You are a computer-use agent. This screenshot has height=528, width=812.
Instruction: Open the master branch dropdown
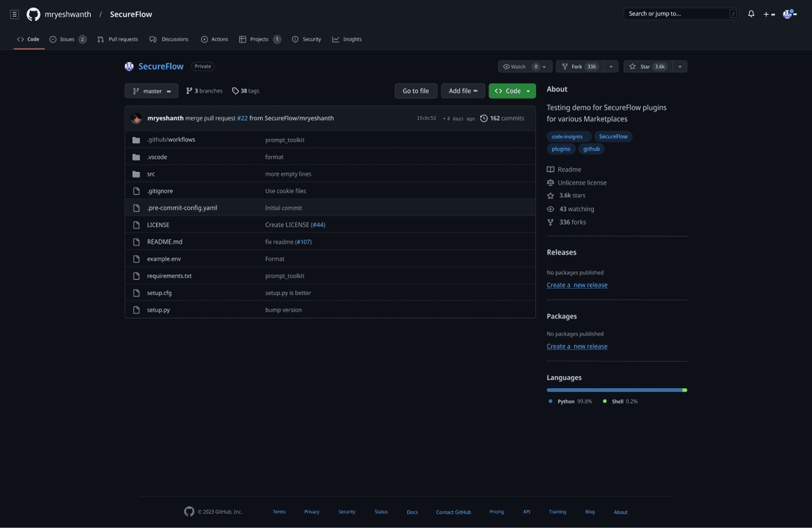[151, 91]
